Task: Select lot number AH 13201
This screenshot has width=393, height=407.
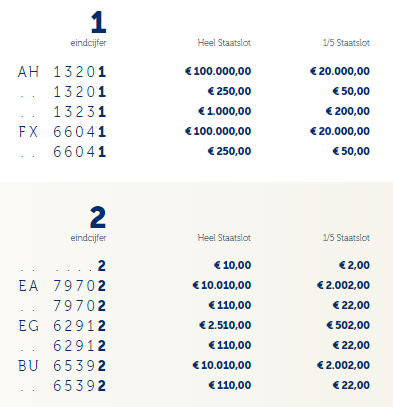Action: 62,72
